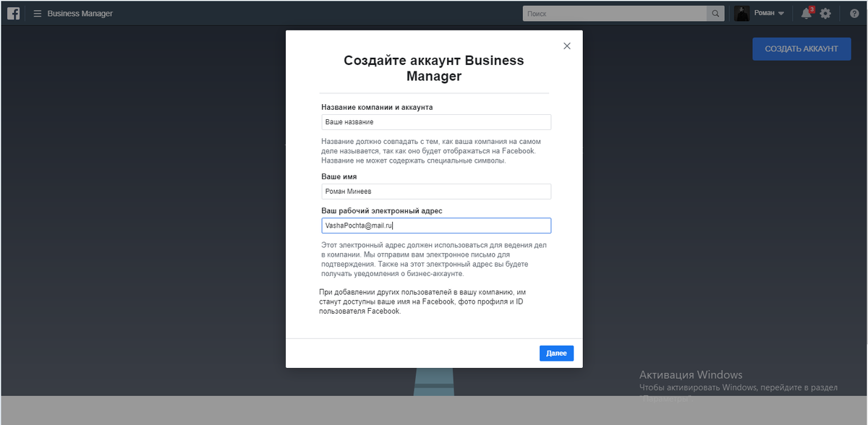Click 'Ваш рабочий электронный адрес' label
868x425 pixels.
(382, 211)
